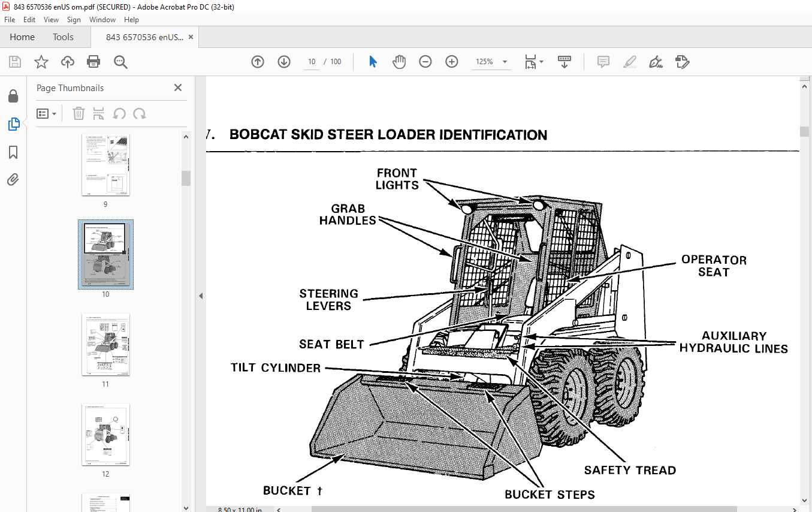Delete selected page with trash icon

coord(79,113)
